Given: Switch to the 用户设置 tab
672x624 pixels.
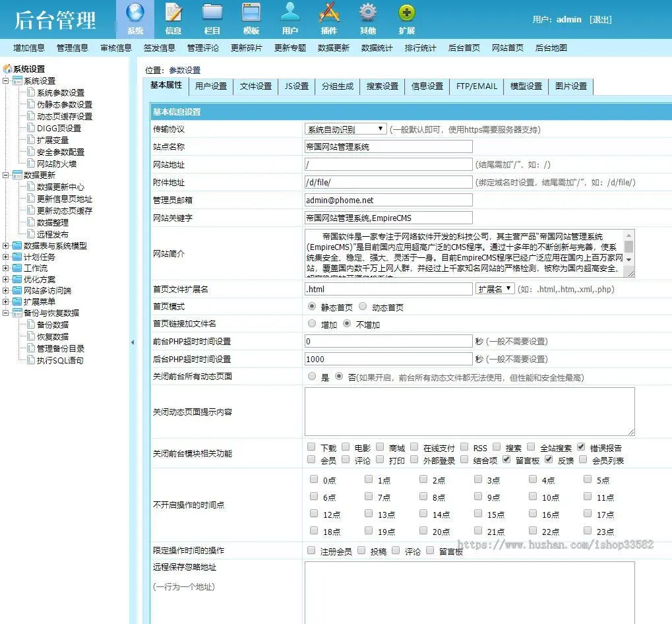Looking at the screenshot, I should tap(211, 86).
